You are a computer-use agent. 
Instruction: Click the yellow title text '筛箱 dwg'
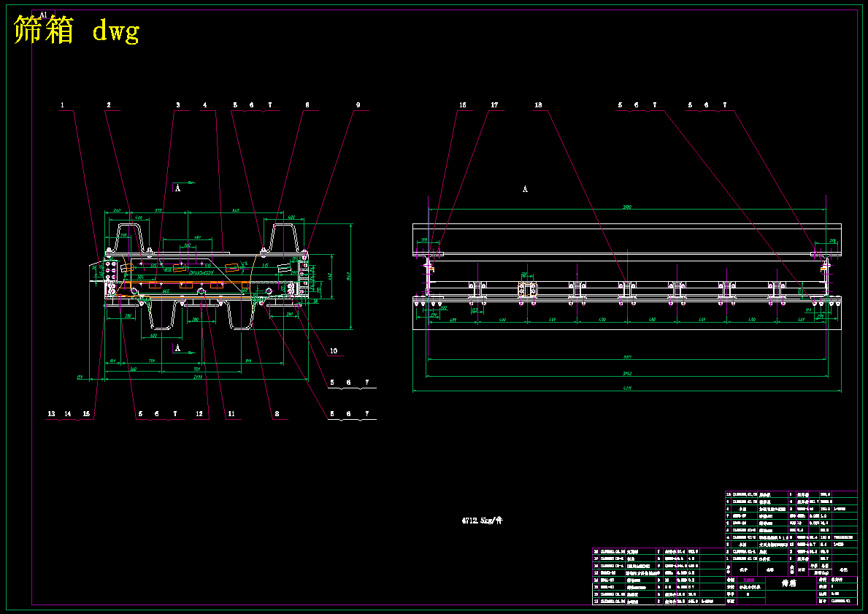77,30
